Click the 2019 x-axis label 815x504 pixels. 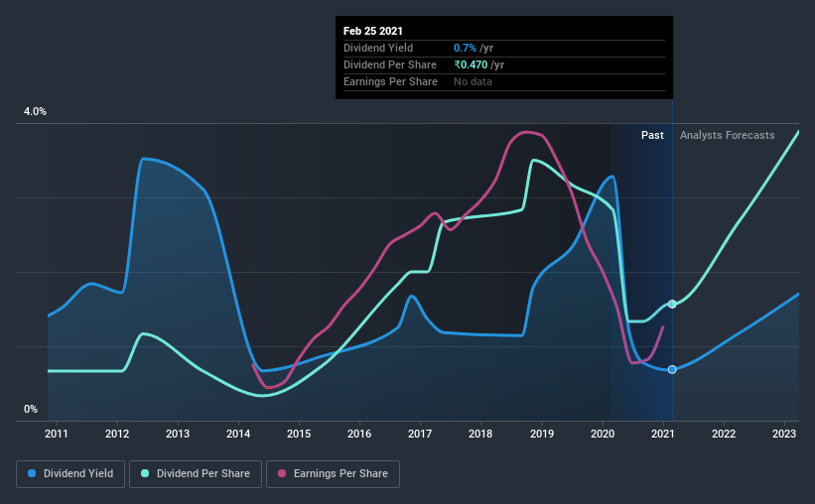click(x=542, y=434)
